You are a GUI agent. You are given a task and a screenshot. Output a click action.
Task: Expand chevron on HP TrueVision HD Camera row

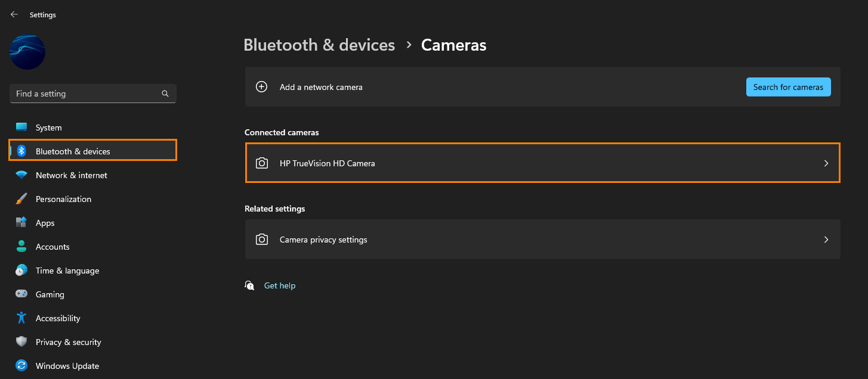pos(826,163)
